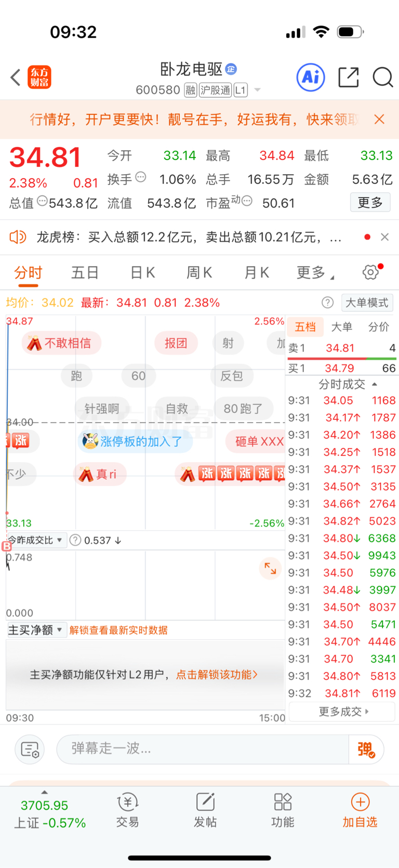The height and width of the screenshot is (868, 399).
Task: Open the 东方财富 logo icon
Action: pyautogui.click(x=39, y=77)
